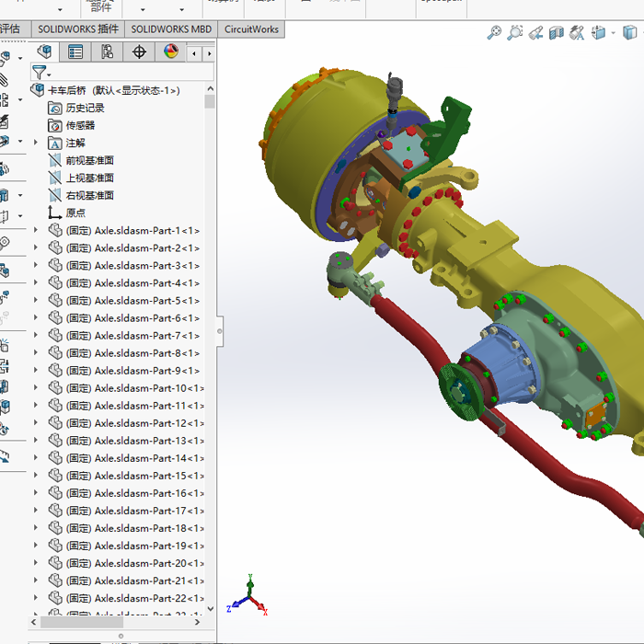
Task: Open the PropertyManager tab
Action: (75, 52)
